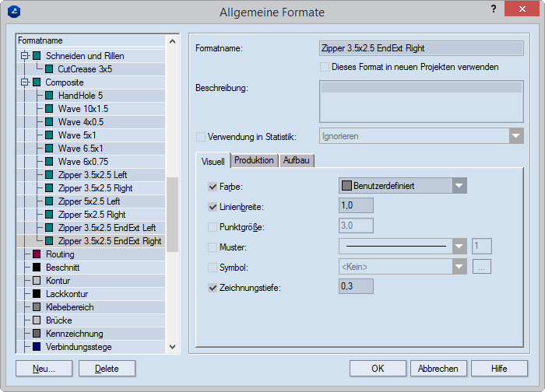
Task: Click the icon beside Zipper 3.5x2.5 Left
Action: tap(49, 175)
